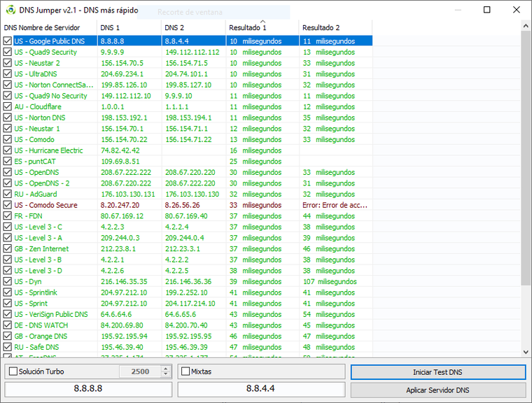Sort by DNS Nombre de Servidor column

pos(49,27)
